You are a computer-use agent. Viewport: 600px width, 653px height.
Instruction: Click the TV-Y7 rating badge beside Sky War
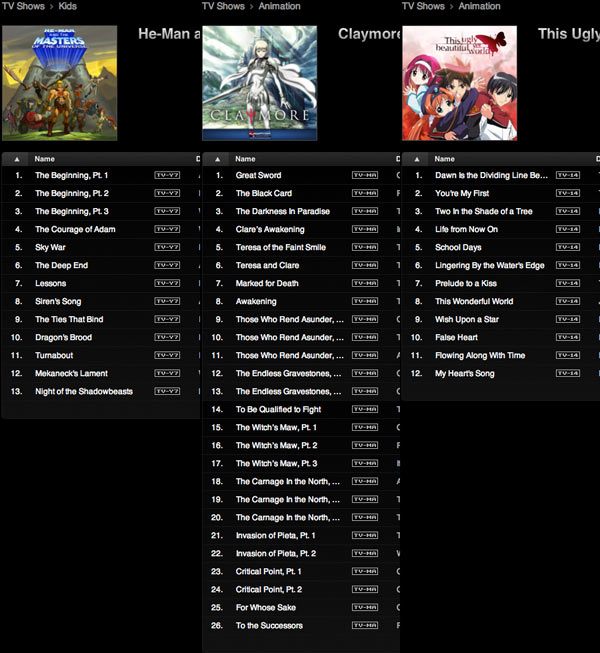point(167,247)
